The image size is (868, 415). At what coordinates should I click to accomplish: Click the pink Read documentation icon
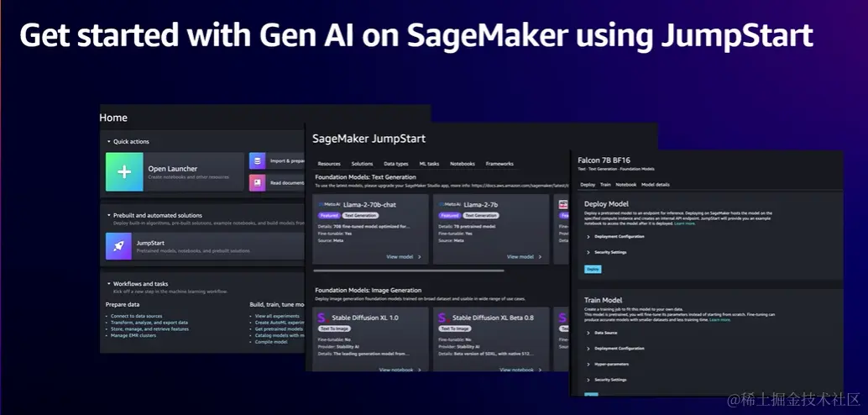[x=258, y=182]
